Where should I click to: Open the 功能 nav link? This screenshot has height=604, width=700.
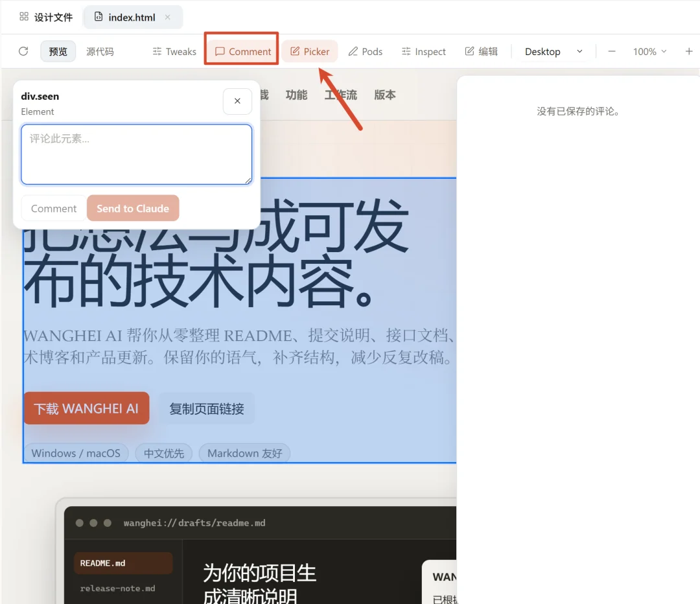pyautogui.click(x=296, y=95)
